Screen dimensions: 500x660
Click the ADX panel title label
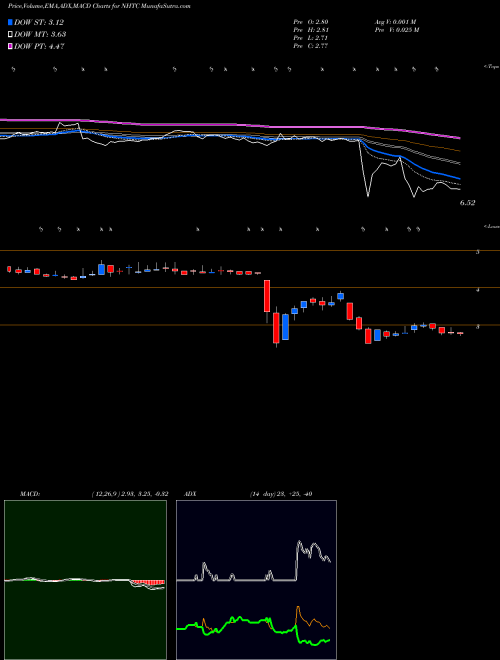(x=191, y=494)
